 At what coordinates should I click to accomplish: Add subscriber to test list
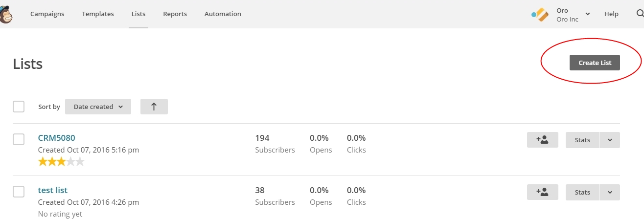pos(542,192)
